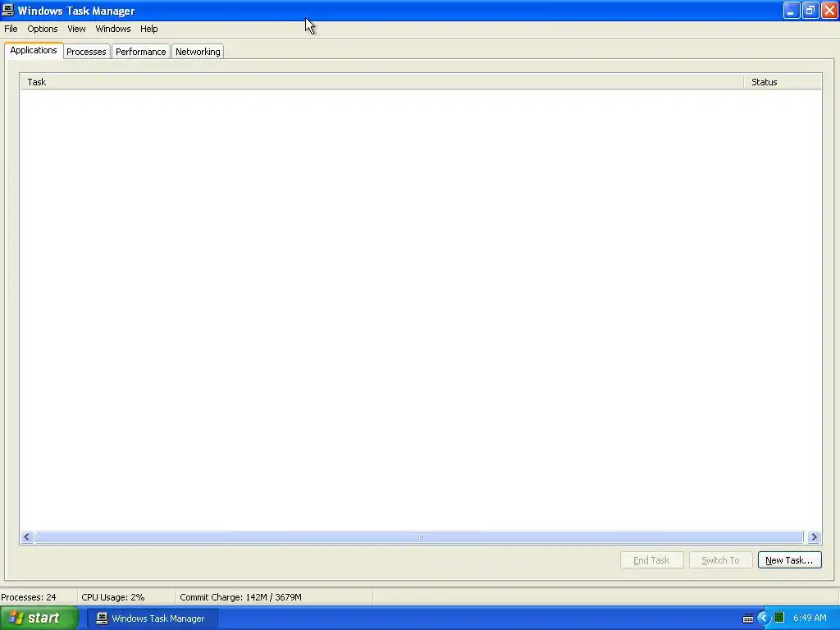The width and height of the screenshot is (840, 630).
Task: Switch to the Networking tab
Action: (x=198, y=52)
